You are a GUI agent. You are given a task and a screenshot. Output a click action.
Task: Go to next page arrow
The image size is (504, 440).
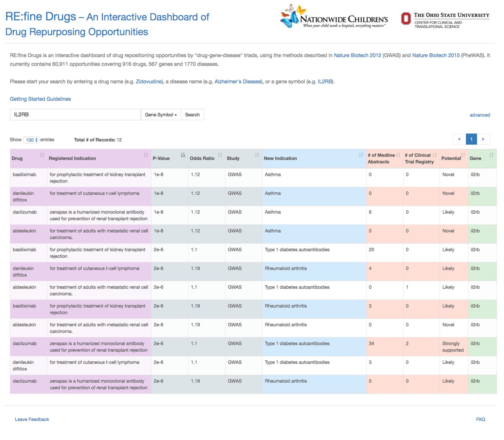(x=483, y=139)
